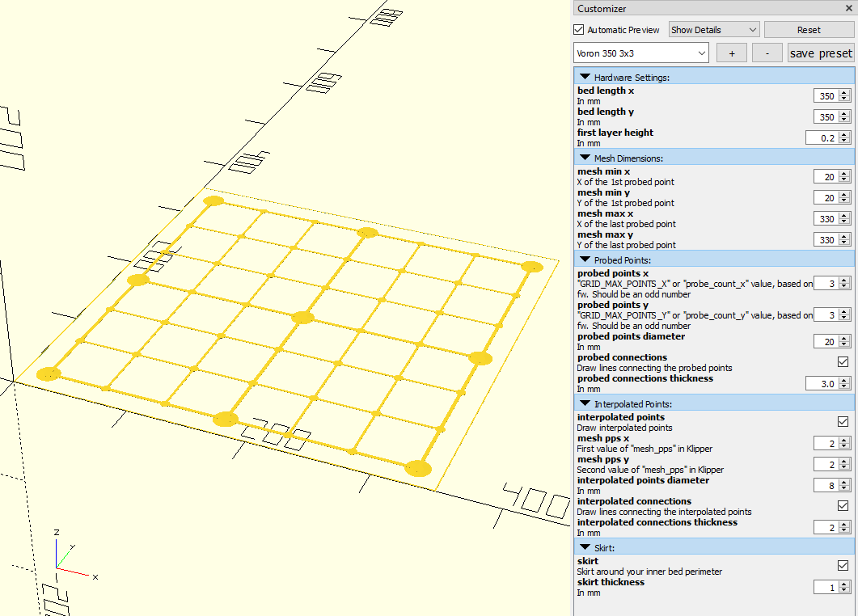
Task: Collapse the Hardware Settings section
Action: [585, 77]
